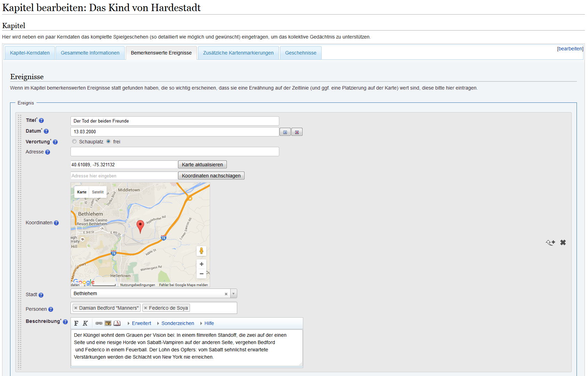
Task: Add another Ereignis with arrow-plus icon
Action: click(x=550, y=242)
